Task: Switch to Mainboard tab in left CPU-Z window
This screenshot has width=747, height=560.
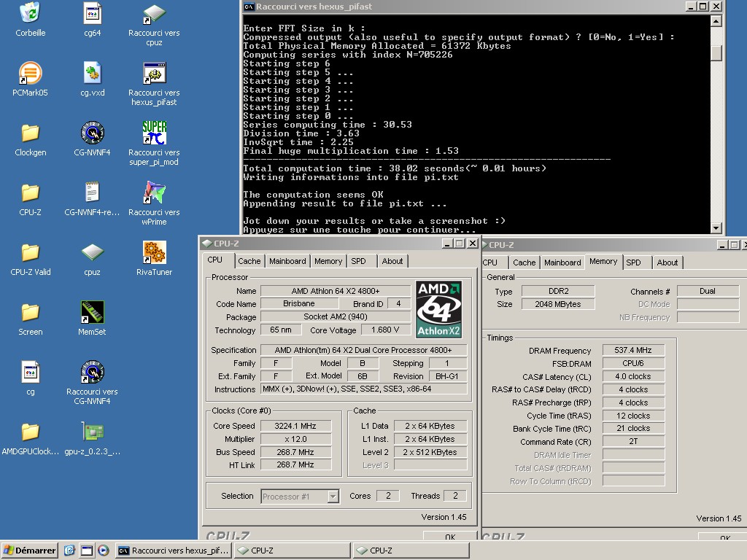Action: [287, 261]
